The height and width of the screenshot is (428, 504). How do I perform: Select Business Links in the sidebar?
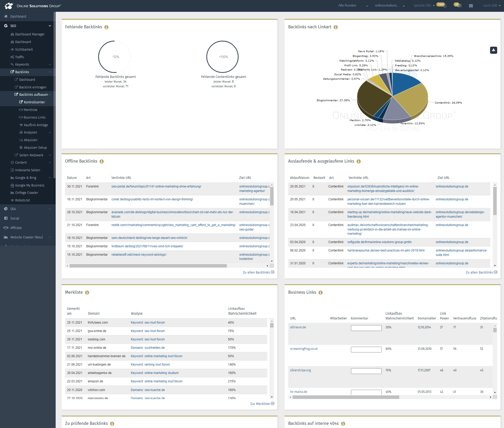[34, 117]
